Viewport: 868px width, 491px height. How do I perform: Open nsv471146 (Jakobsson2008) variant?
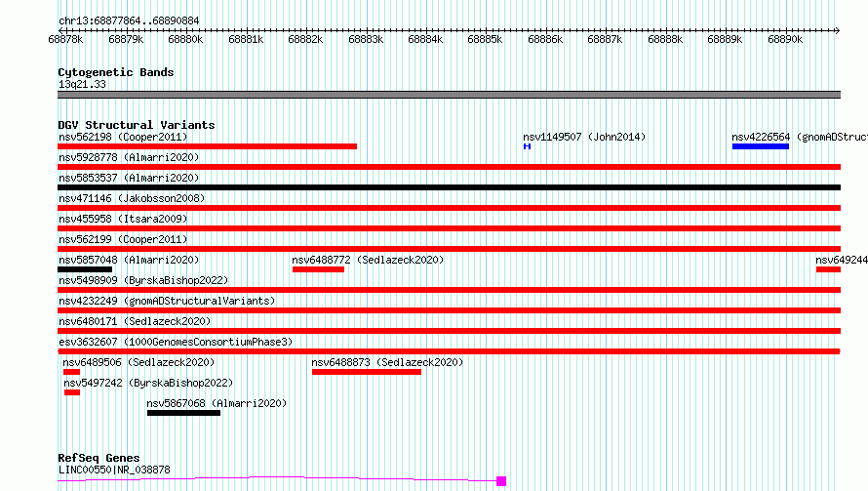coord(132,198)
